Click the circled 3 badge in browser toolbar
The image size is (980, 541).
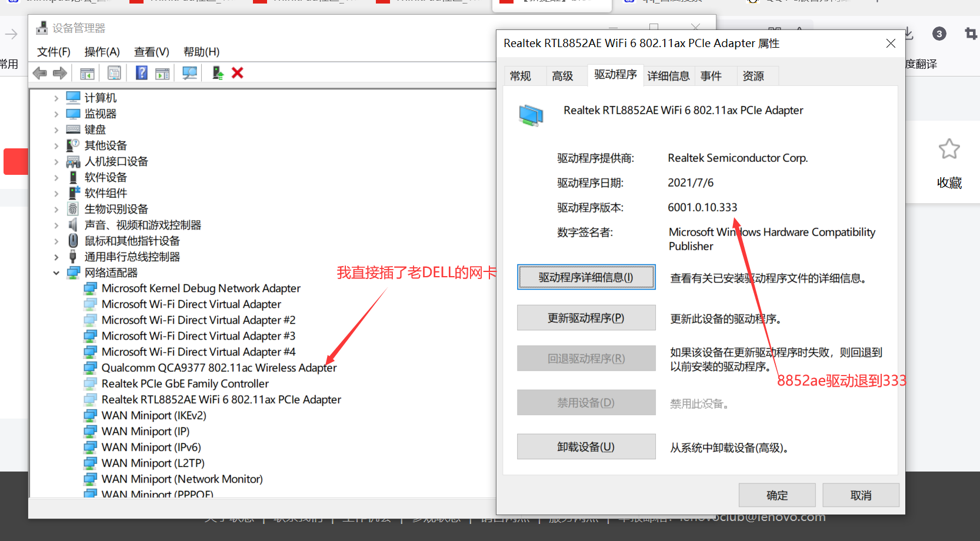(939, 34)
